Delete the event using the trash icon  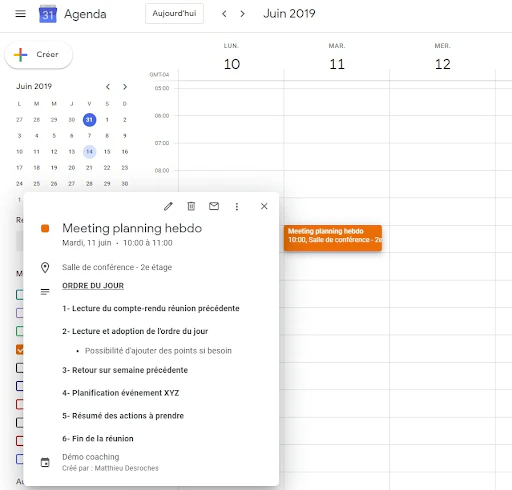tap(191, 206)
